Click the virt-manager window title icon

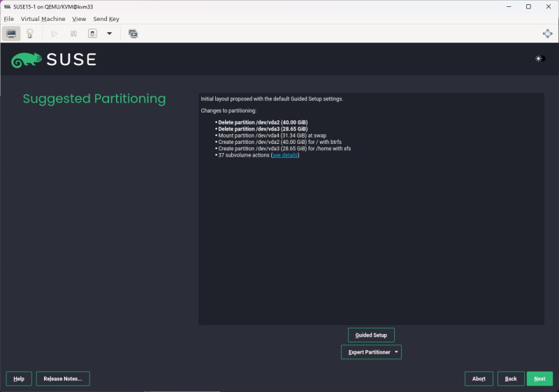click(x=7, y=7)
